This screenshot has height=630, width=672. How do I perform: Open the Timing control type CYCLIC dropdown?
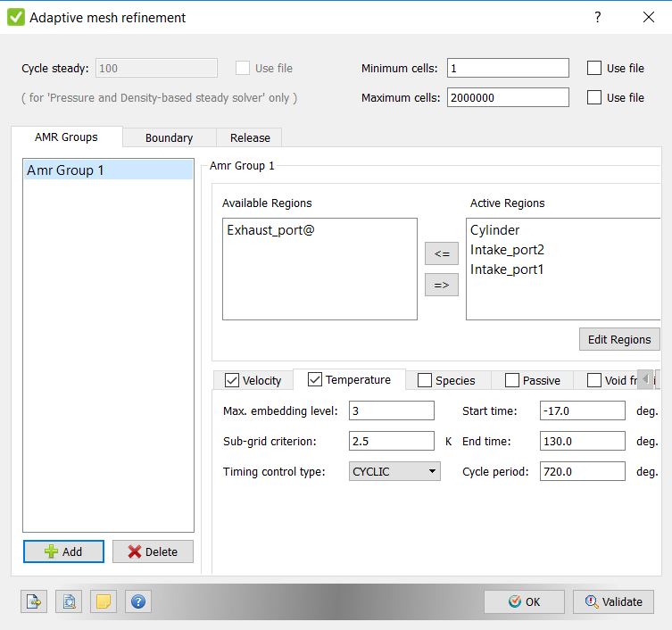pos(394,471)
